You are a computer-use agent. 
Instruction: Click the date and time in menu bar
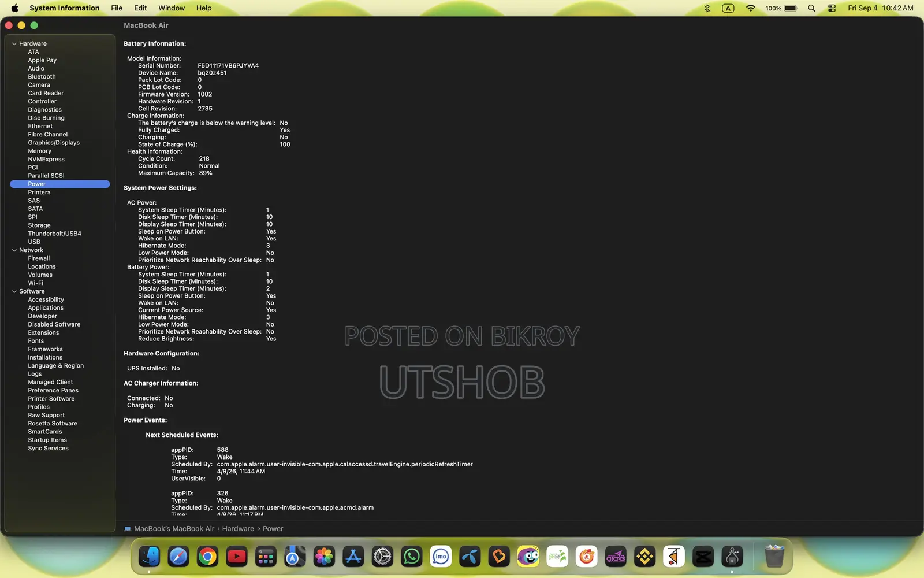click(x=881, y=8)
